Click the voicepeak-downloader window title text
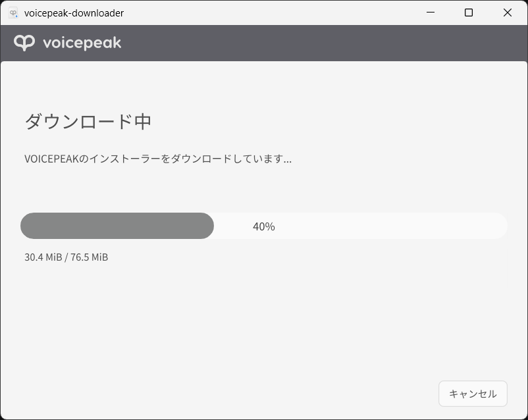This screenshot has height=420, width=528. tap(74, 13)
